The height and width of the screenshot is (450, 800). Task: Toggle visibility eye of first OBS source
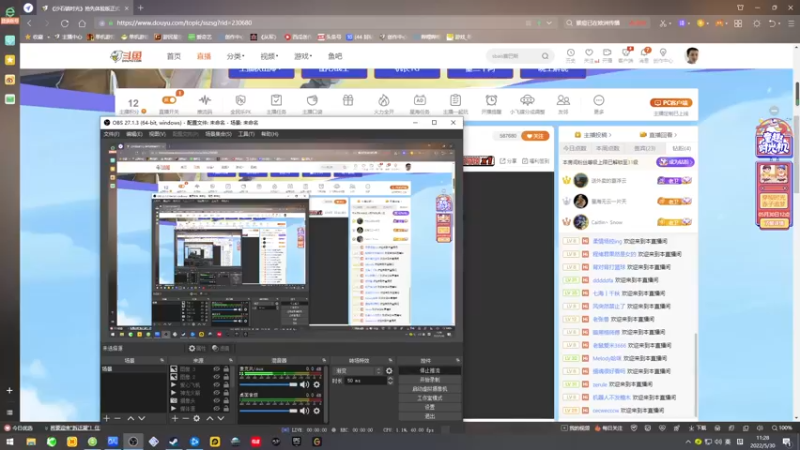(216, 369)
